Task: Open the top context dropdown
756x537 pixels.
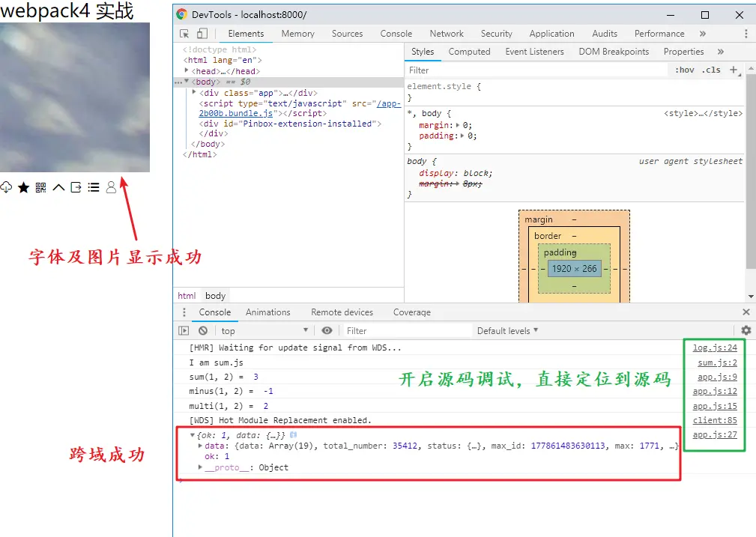Action: (x=264, y=331)
